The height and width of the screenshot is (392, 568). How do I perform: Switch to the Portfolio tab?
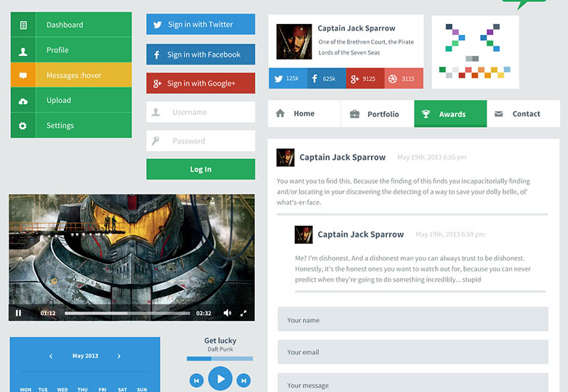pyautogui.click(x=377, y=114)
